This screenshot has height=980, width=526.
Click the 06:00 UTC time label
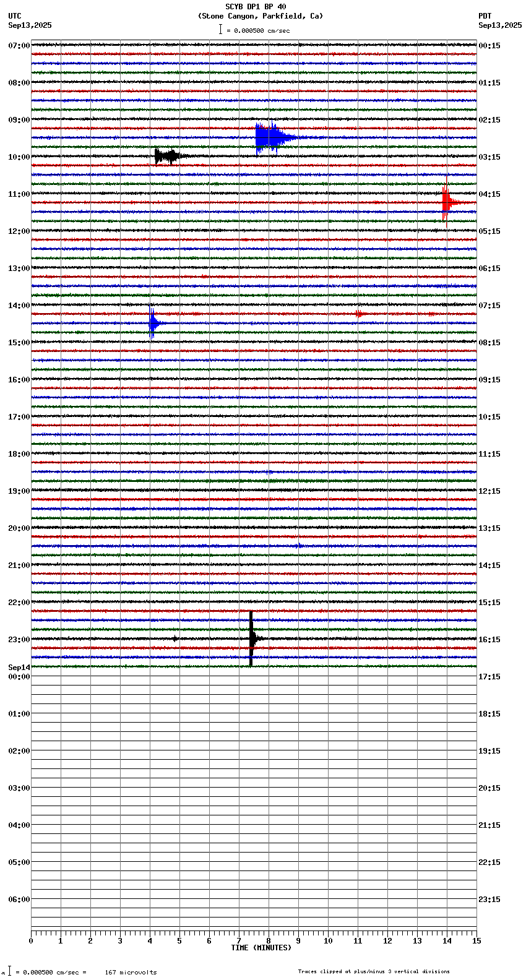(x=19, y=899)
